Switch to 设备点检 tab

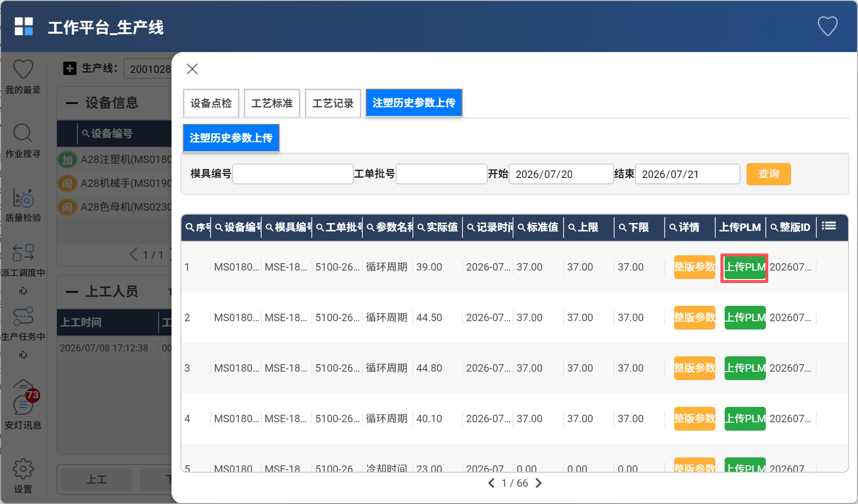pos(211,103)
